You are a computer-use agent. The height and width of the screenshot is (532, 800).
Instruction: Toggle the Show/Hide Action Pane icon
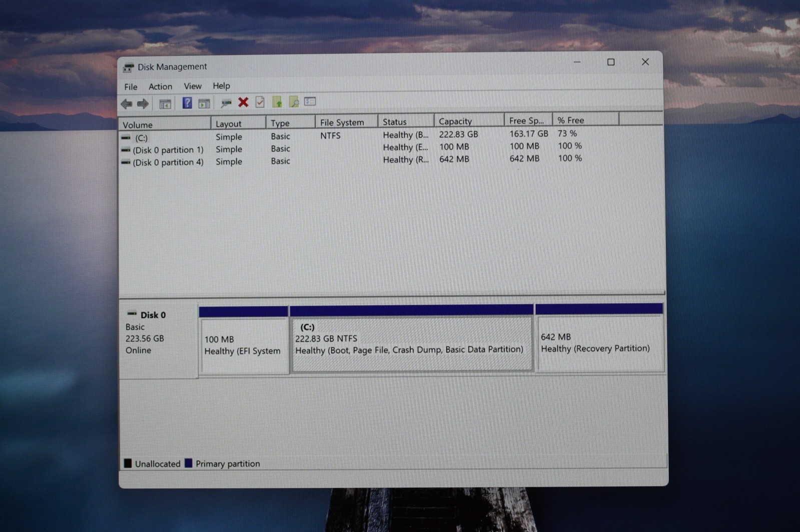[204, 103]
